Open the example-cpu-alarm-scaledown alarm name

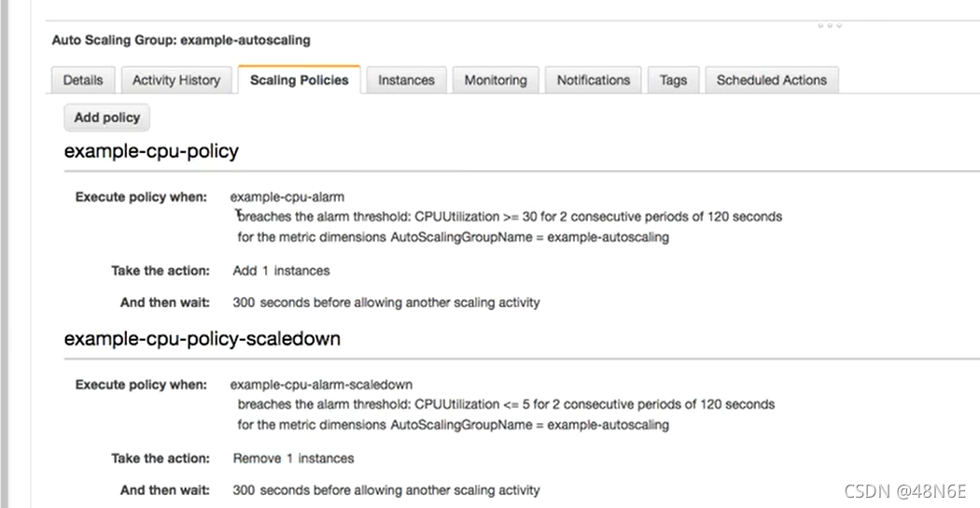(321, 385)
